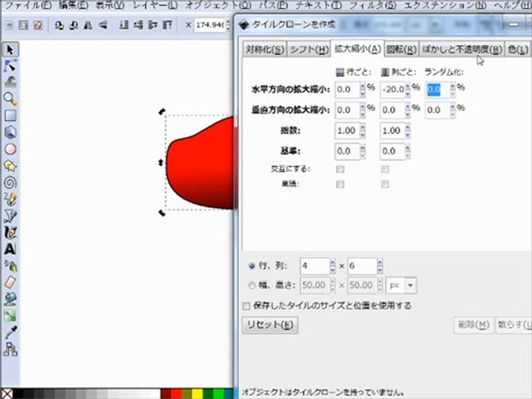Switch to the 色(L) tab
The width and height of the screenshot is (532, 399).
[518, 49]
